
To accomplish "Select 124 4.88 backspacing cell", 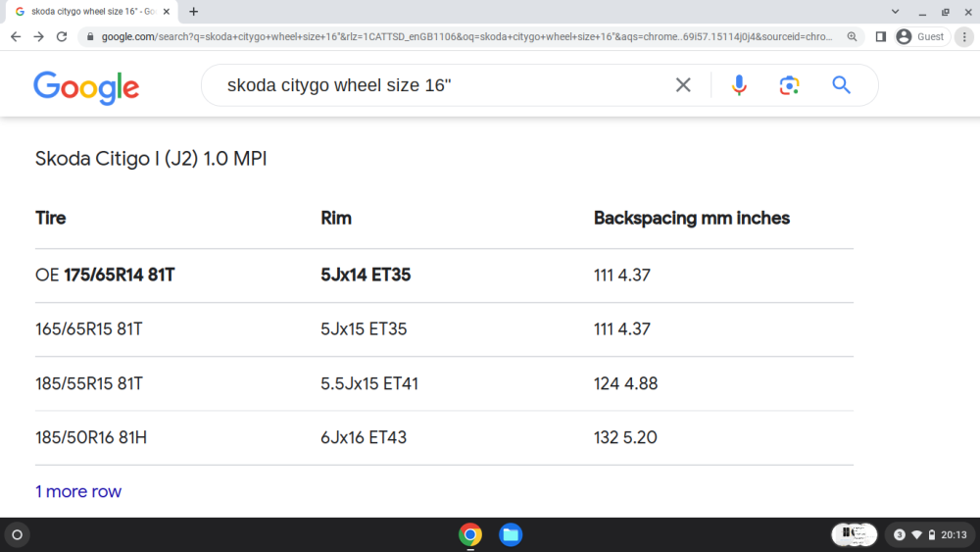I will pos(625,383).
